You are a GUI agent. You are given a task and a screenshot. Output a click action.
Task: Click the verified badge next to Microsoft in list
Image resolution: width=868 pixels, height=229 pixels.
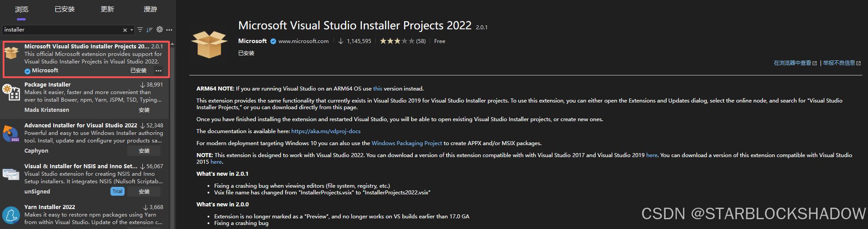point(27,71)
